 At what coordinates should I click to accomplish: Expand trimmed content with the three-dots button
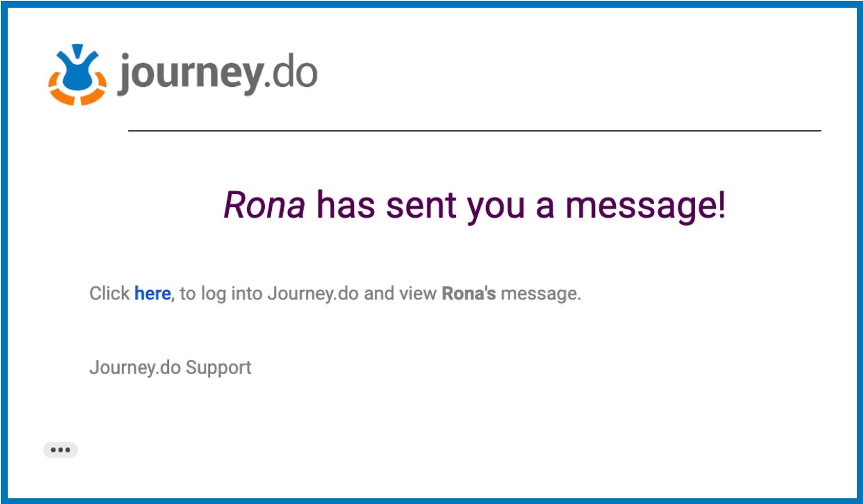60,450
